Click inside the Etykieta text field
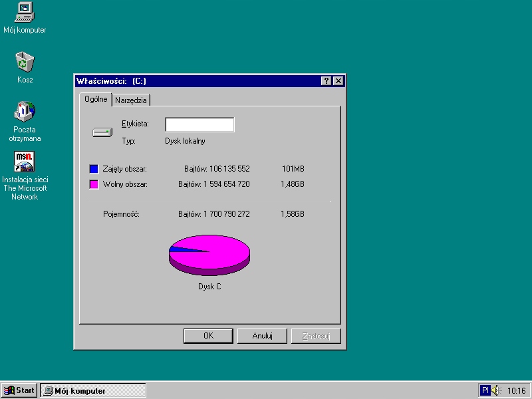This screenshot has height=399, width=532. pos(199,124)
